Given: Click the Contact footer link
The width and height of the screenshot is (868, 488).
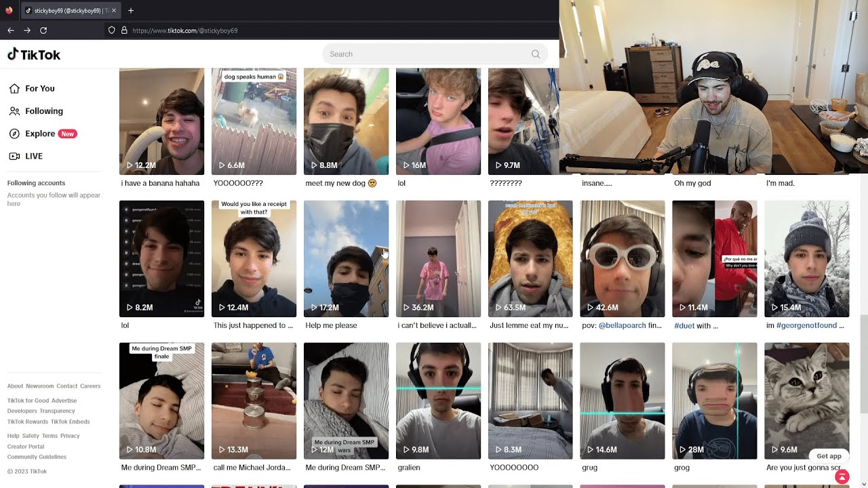Looking at the screenshot, I should point(67,386).
